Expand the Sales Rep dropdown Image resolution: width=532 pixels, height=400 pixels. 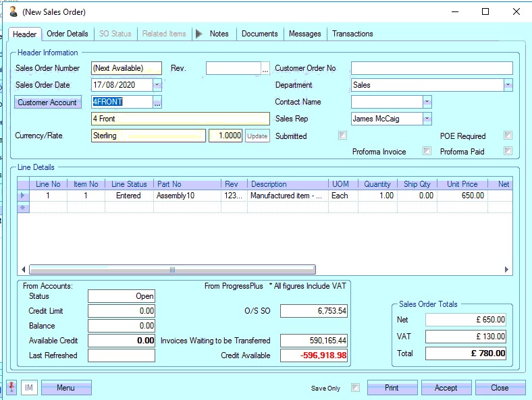(427, 119)
